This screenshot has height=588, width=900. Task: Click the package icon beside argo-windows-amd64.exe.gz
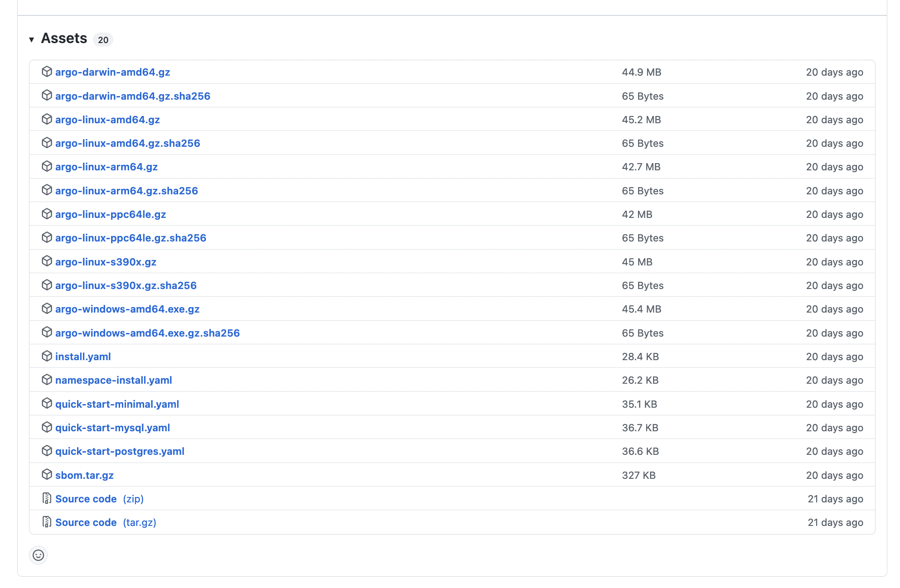47,308
